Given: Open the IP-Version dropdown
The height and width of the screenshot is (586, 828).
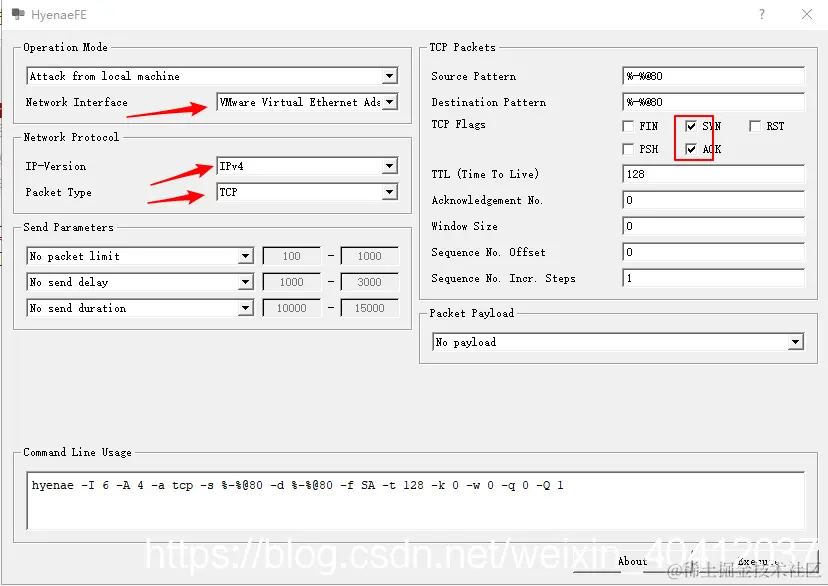Looking at the screenshot, I should tap(307, 166).
